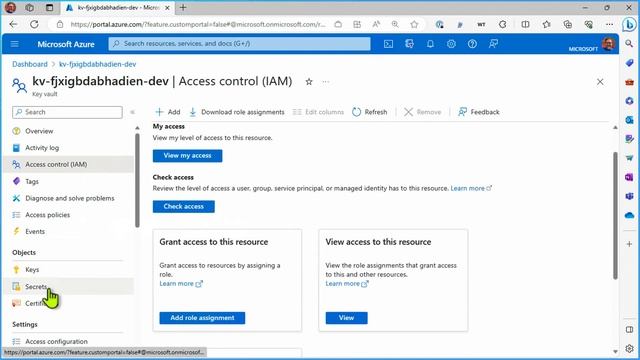Click the browser address bar
This screenshot has width=640, height=360.
(x=198, y=24)
